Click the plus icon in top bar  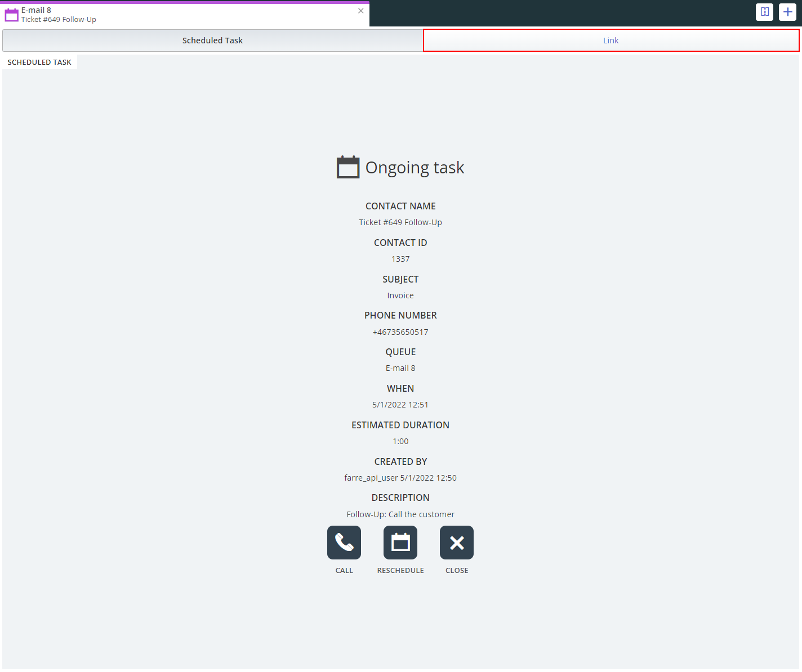(x=787, y=12)
